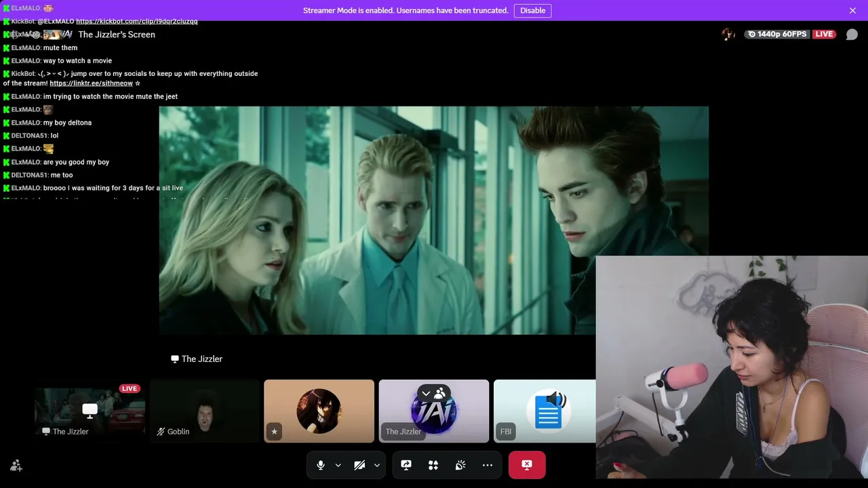868x488 pixels.
Task: Click the message 'my boy deltona'
Action: [67, 123]
